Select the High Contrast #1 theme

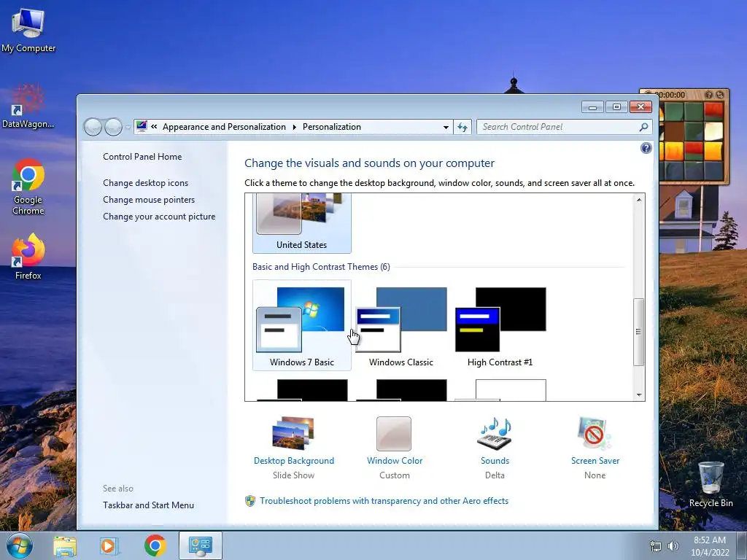500,325
